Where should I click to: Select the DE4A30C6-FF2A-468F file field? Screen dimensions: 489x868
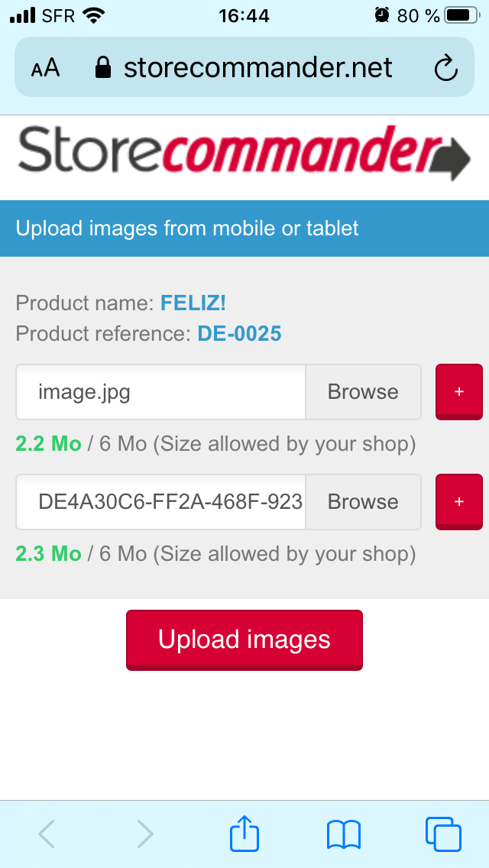click(x=161, y=502)
